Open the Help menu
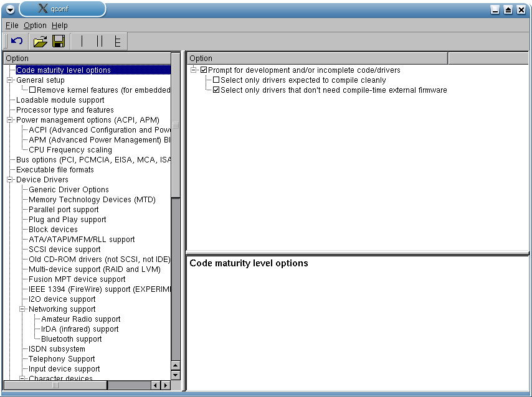Viewport: 532px width, 397px height. pyautogui.click(x=60, y=26)
